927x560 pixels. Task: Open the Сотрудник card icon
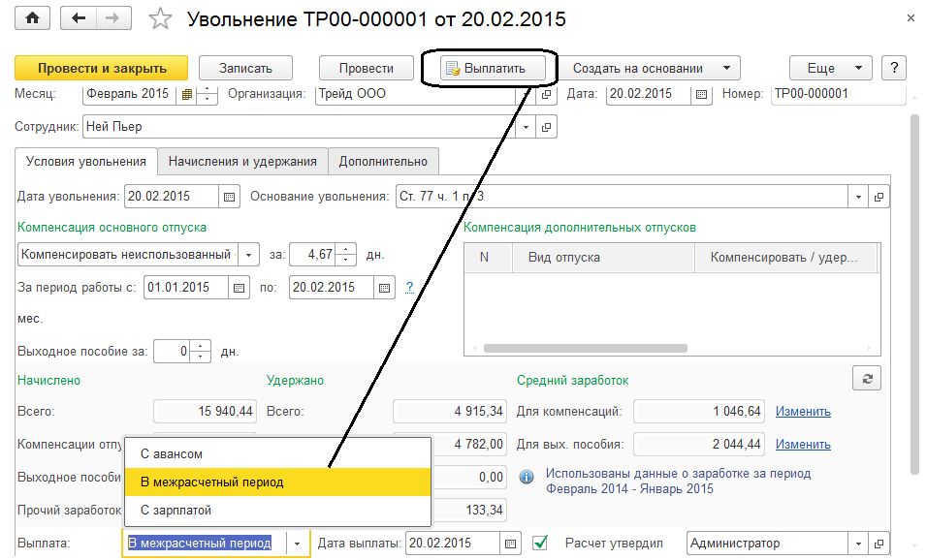(x=547, y=127)
